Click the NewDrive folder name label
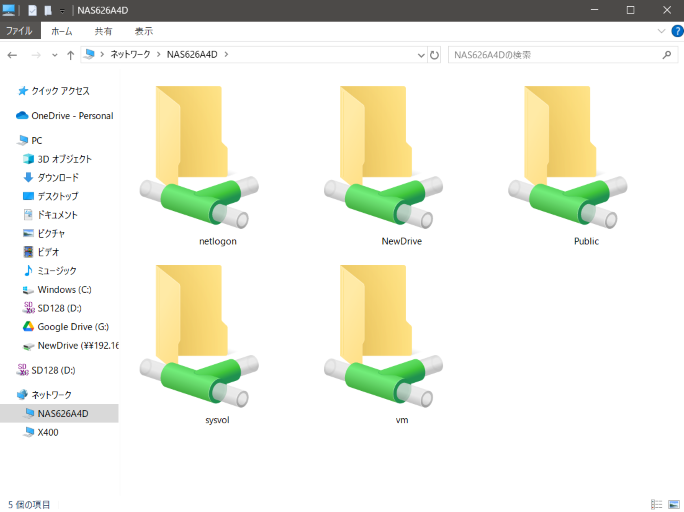 402,241
